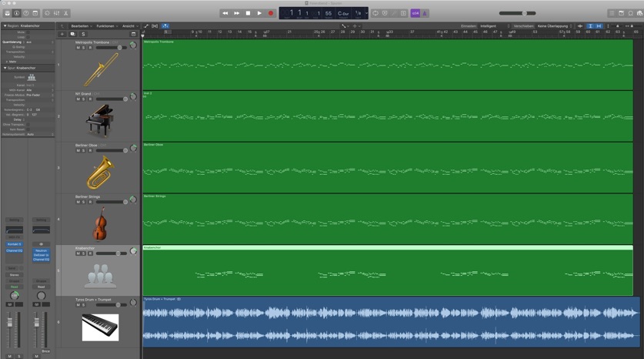
Task: Start recording with the red Record button
Action: click(x=271, y=13)
